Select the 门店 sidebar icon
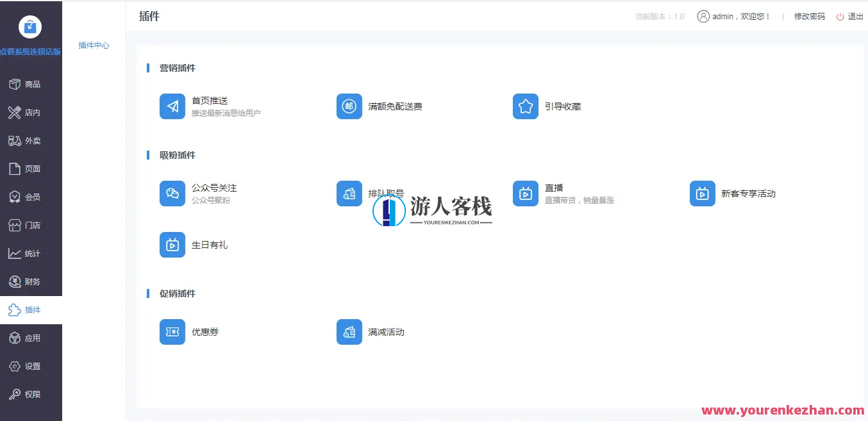This screenshot has width=868, height=421. click(15, 225)
